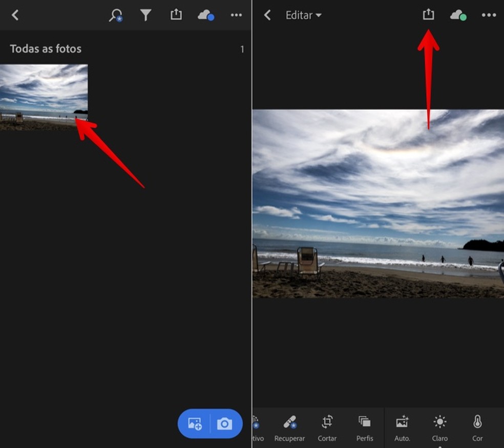This screenshot has width=504, height=448.
Task: Go back from Todas as fotos
Action: [x=15, y=15]
